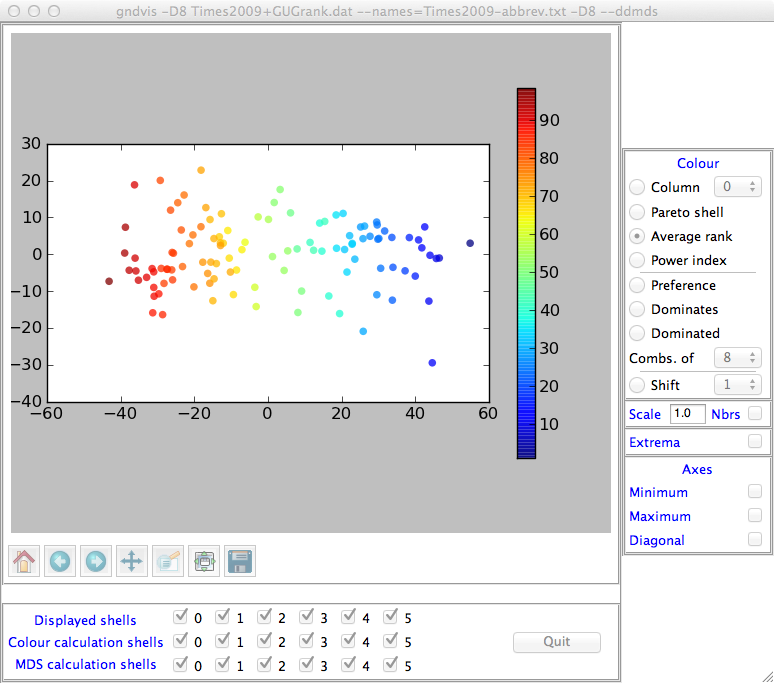Click the Displayed shells label

(85, 620)
